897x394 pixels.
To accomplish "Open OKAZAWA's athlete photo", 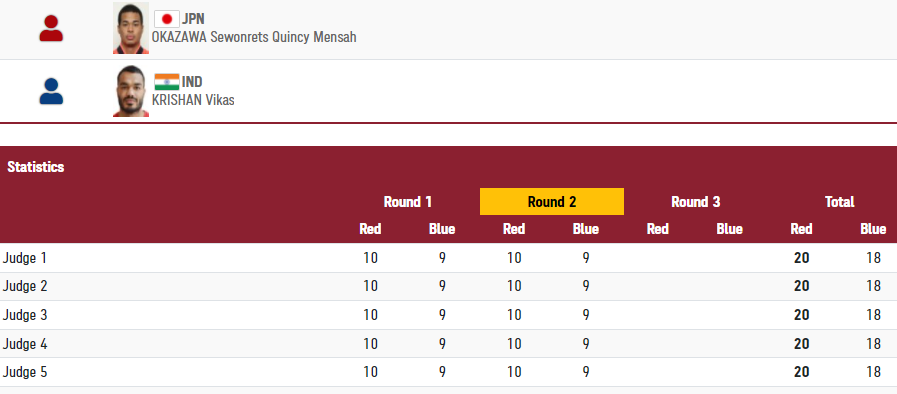I will pos(131,28).
